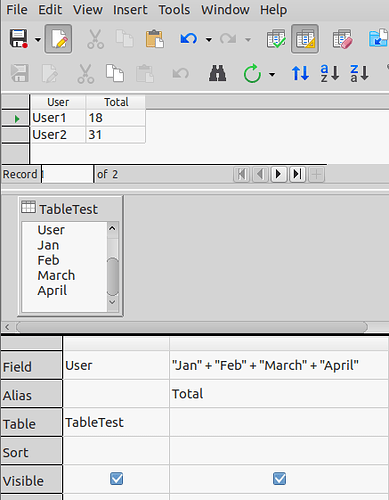The image size is (389, 500).
Task: Click the Save floppy disk icon
Action: (19, 39)
